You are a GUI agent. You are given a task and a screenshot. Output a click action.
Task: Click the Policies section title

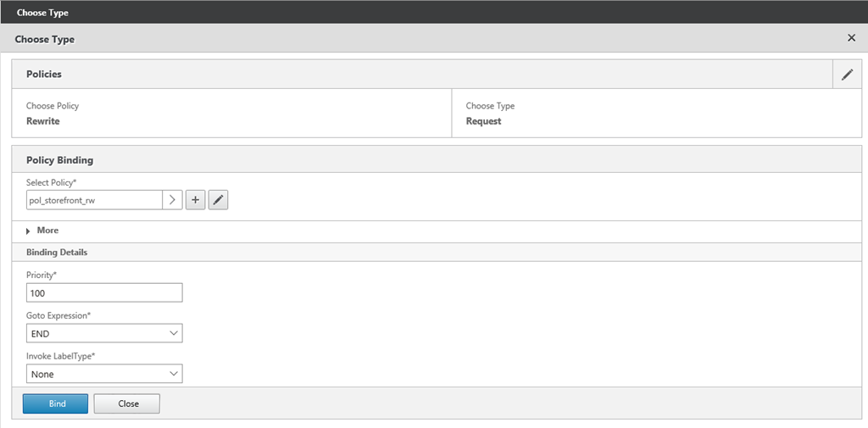[x=44, y=75]
